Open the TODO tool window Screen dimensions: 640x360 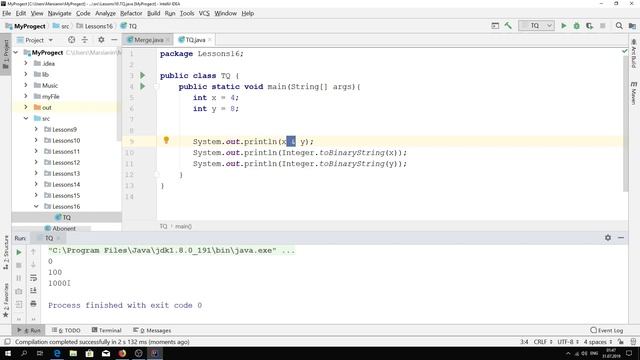[66, 330]
